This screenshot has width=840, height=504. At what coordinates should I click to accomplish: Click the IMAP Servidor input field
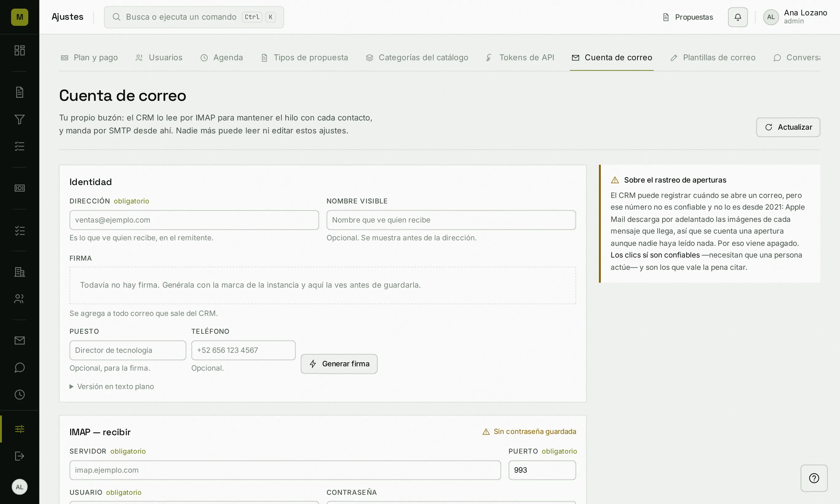coord(285,470)
